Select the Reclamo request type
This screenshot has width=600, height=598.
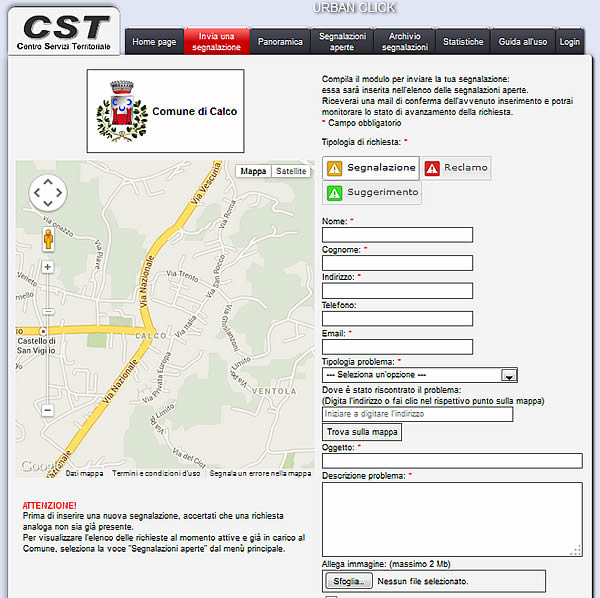tap(456, 168)
